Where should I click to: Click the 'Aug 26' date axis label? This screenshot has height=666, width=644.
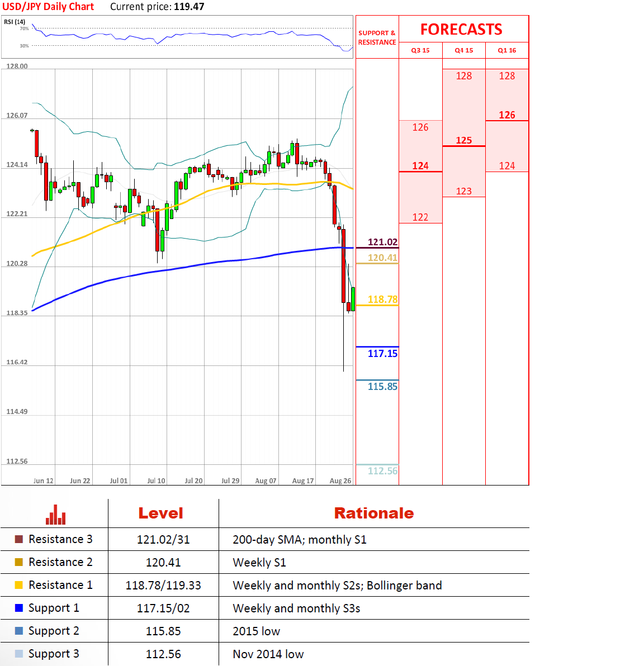tap(340, 481)
